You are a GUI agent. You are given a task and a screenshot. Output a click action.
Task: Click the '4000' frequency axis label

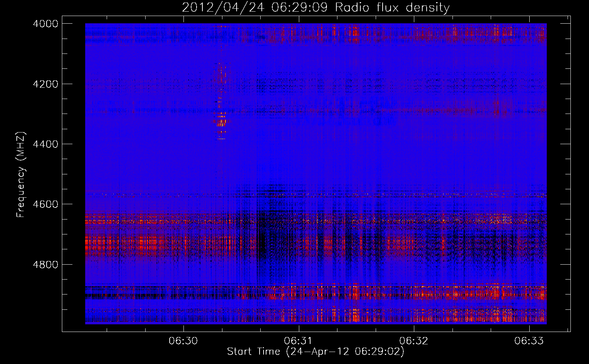(x=46, y=24)
